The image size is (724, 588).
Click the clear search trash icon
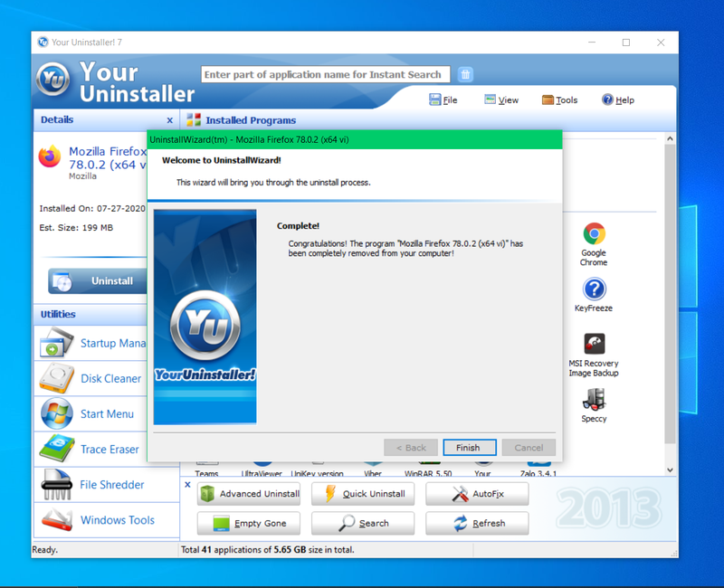[x=465, y=74]
